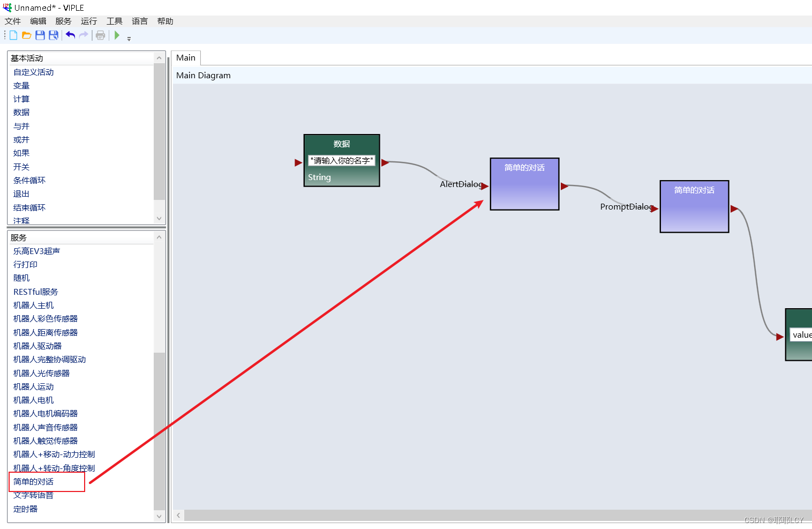Open the toolbar overflow options arrow
This screenshot has height=529, width=812.
(x=129, y=38)
